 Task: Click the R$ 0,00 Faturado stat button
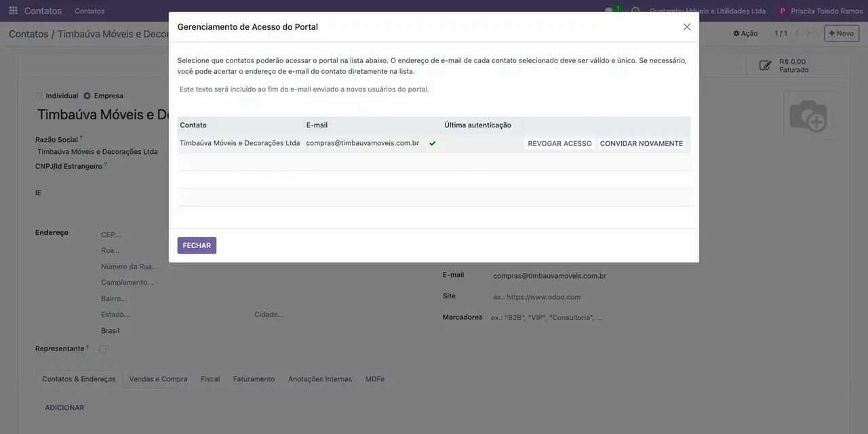(798, 65)
